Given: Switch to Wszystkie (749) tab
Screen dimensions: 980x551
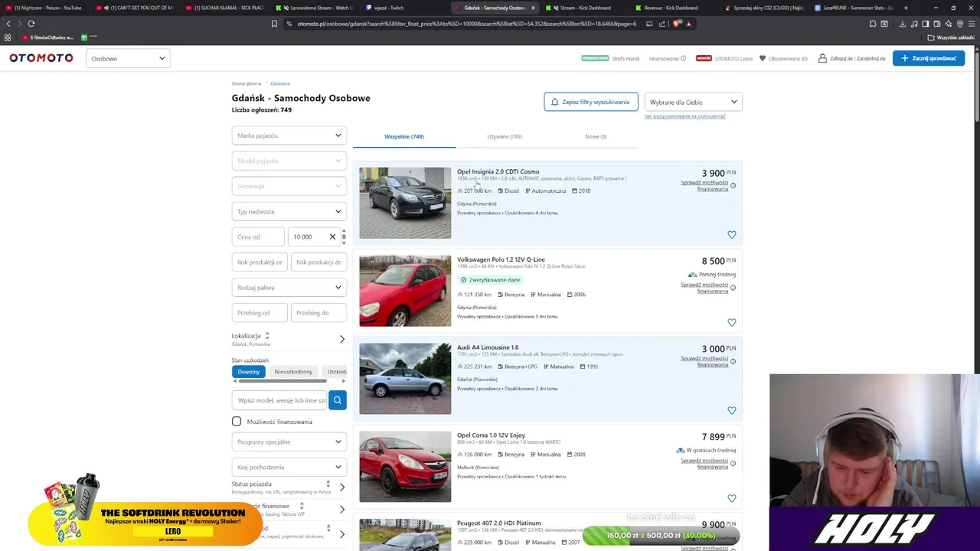Looking at the screenshot, I should tap(404, 137).
